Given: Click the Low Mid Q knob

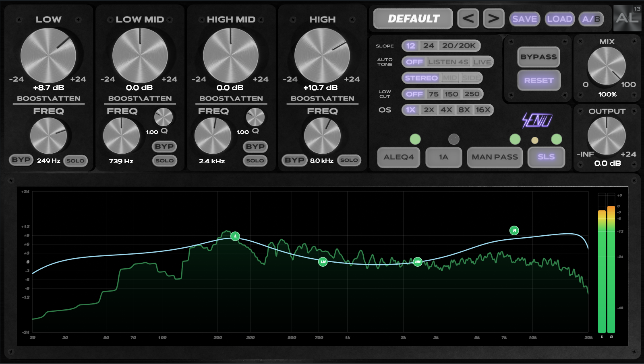Looking at the screenshot, I should pos(164,117).
